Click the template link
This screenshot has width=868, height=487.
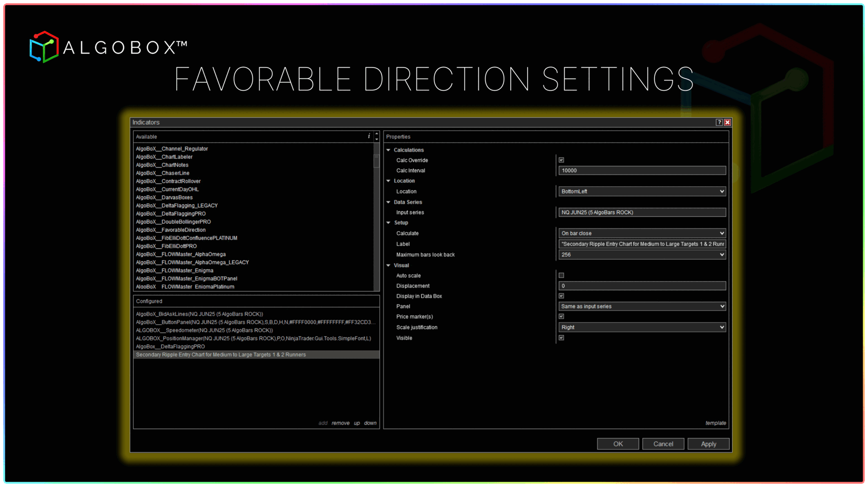(715, 423)
